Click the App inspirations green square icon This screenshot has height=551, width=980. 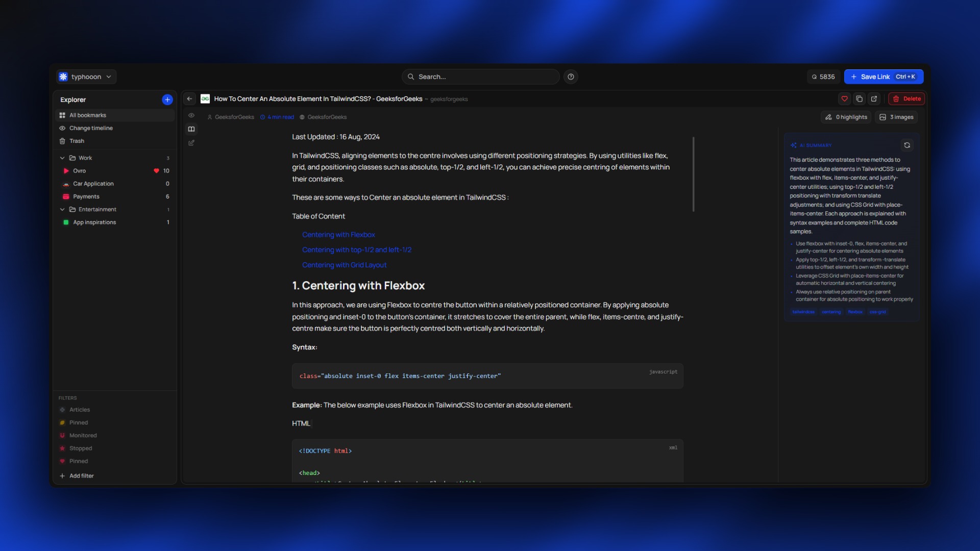[x=66, y=222]
